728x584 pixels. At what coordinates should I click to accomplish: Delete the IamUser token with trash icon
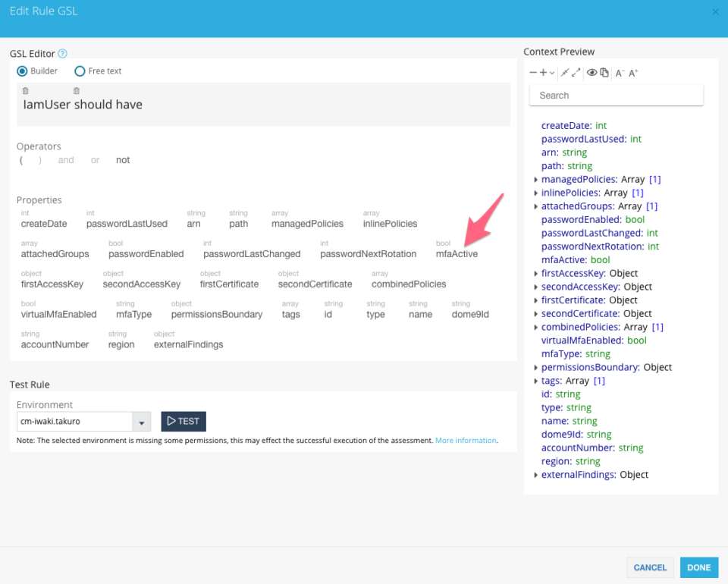[26, 90]
